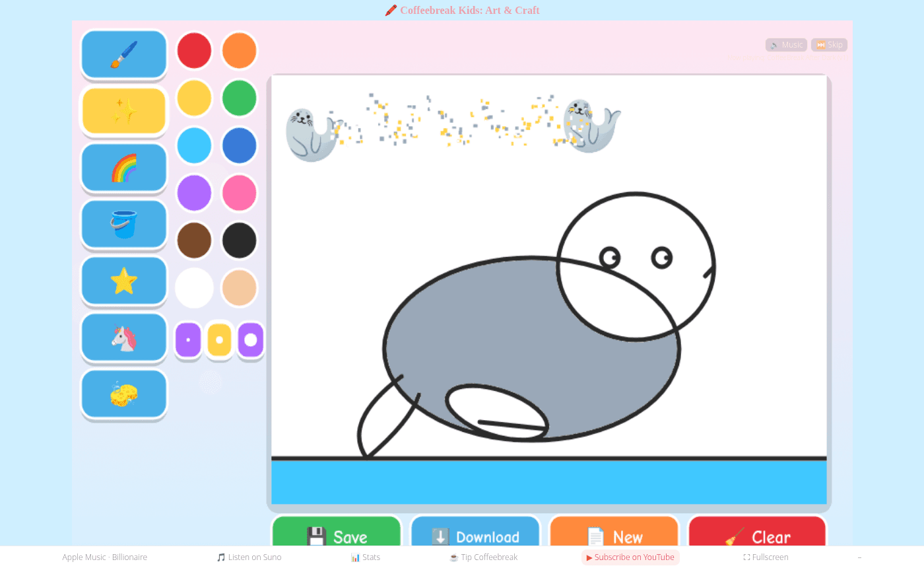Select the peach skin-tone swatch
The height and width of the screenshot is (568, 924).
239,288
